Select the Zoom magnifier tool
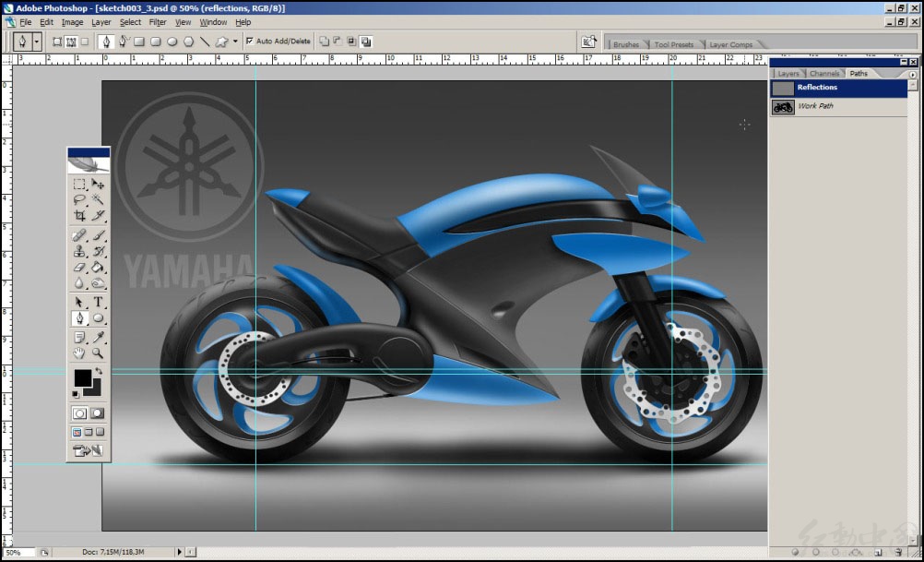Screen dimensions: 924x562 tap(98, 353)
